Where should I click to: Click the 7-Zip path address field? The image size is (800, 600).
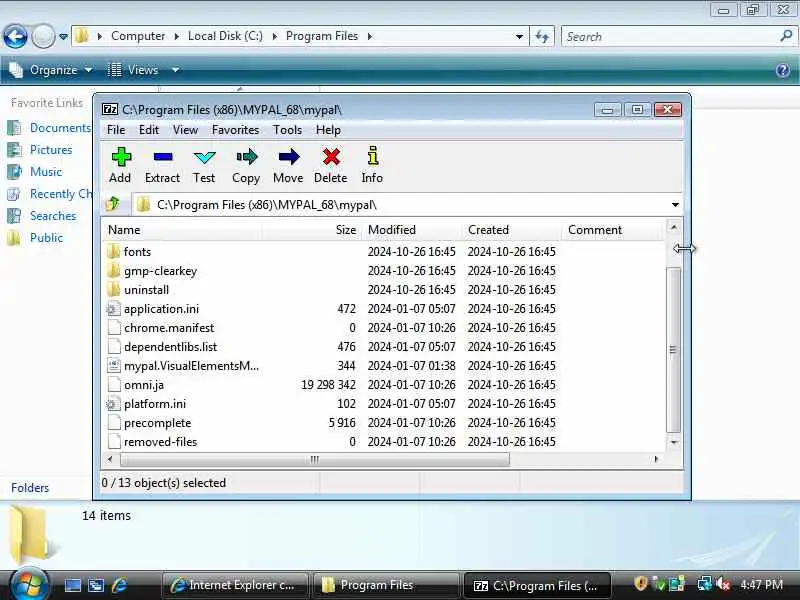click(x=401, y=205)
